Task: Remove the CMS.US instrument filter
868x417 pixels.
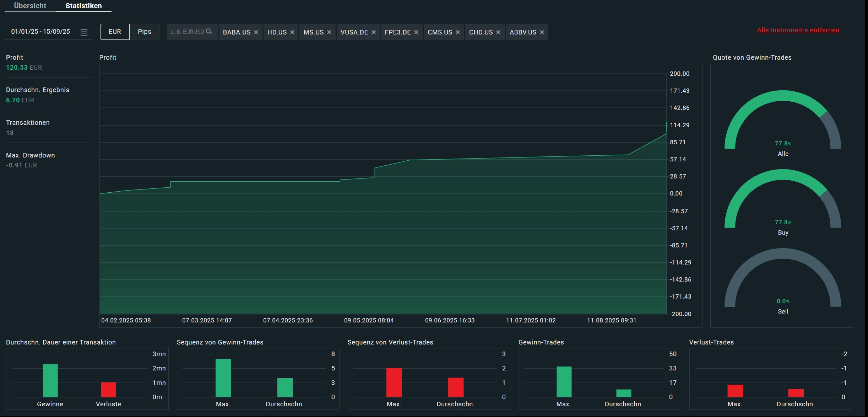Action: tap(458, 32)
